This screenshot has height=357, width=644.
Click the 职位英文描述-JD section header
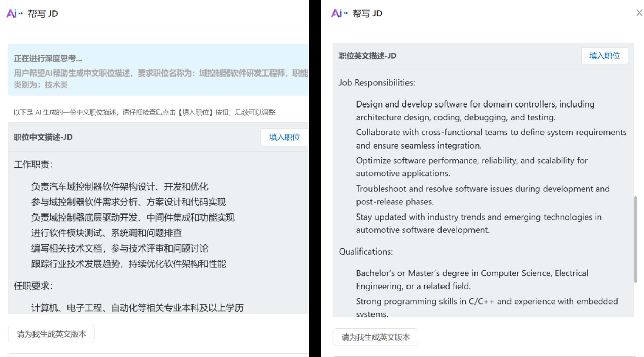coord(368,56)
